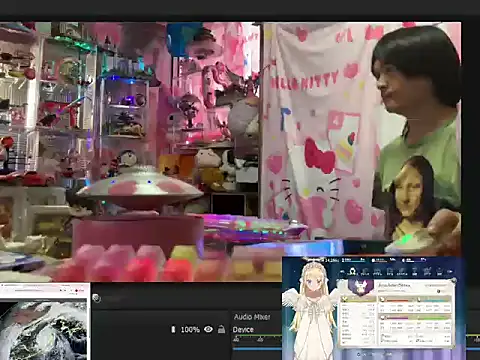Image resolution: width=480 pixels, height=360 pixels.
Task: Click the first menu icon in the game's top bar
Action: [352, 272]
